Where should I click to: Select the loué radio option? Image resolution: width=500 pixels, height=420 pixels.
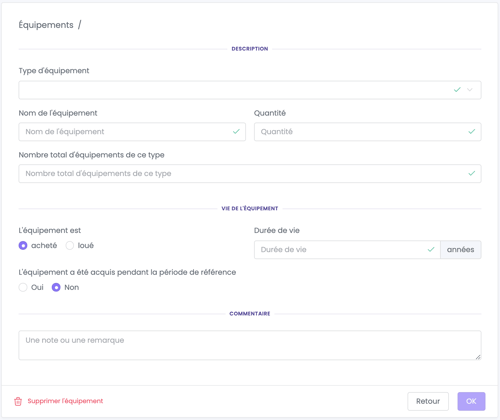(x=70, y=246)
